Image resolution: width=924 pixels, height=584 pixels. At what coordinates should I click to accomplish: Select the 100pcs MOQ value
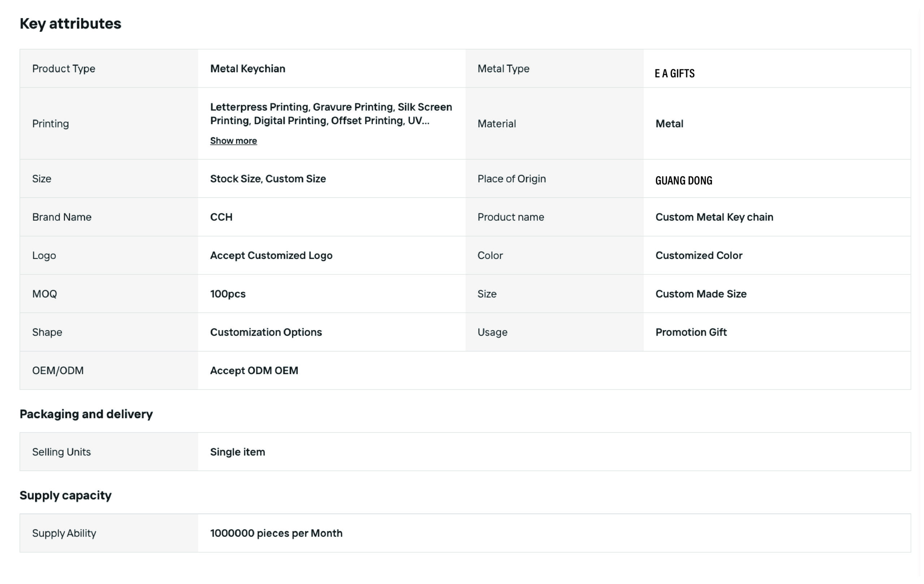point(227,294)
